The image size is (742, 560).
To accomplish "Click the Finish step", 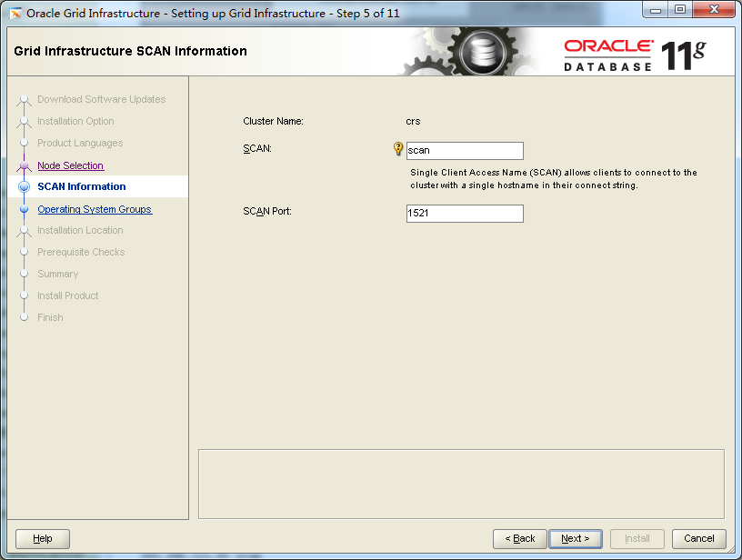I will [50, 317].
